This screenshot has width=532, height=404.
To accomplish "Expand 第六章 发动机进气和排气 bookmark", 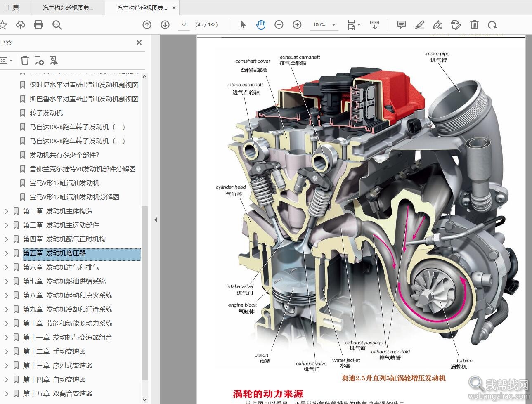I will pyautogui.click(x=6, y=267).
